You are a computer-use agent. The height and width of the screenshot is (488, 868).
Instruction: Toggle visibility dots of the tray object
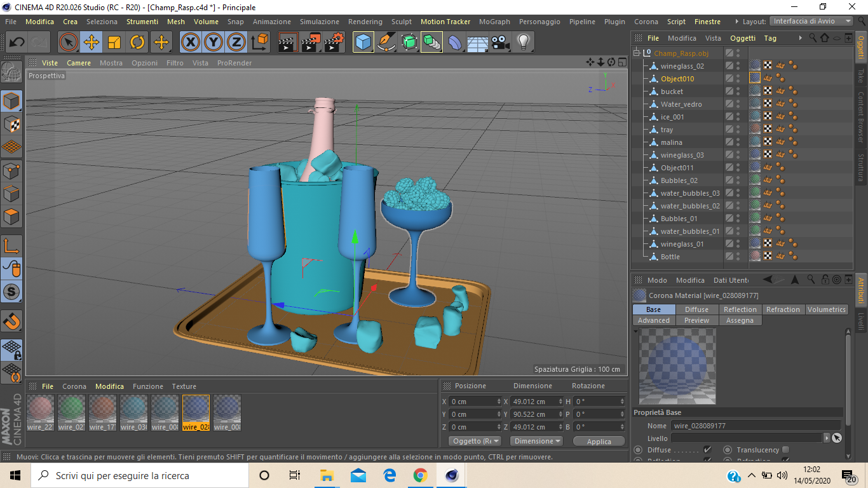point(738,130)
